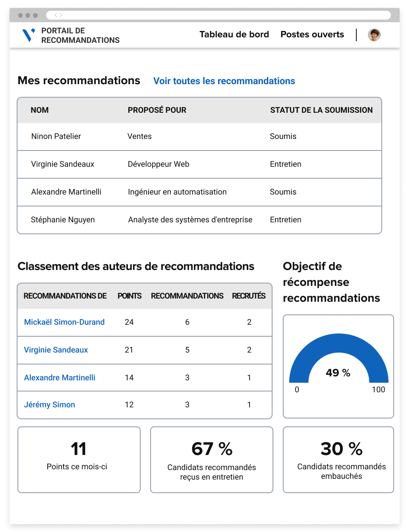Open Voir toutes les recommandations link
The image size is (406, 532).
(224, 81)
